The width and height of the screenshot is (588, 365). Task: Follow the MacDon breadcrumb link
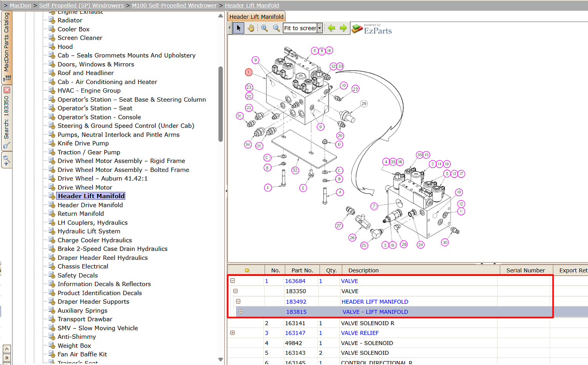pyautogui.click(x=20, y=5)
